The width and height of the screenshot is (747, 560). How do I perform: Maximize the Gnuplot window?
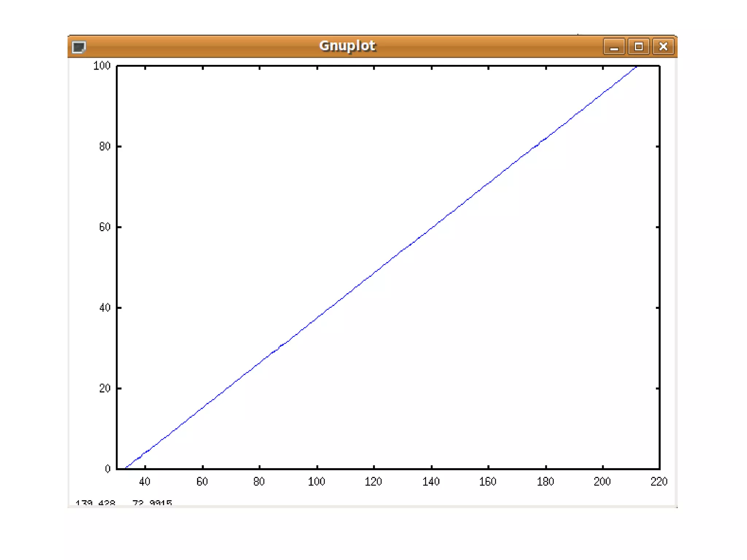pos(638,47)
